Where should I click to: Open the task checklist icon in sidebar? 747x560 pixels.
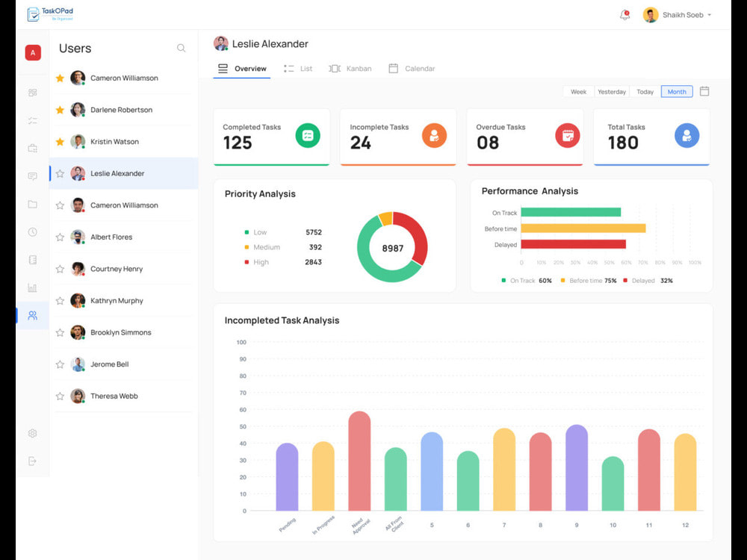click(32, 120)
